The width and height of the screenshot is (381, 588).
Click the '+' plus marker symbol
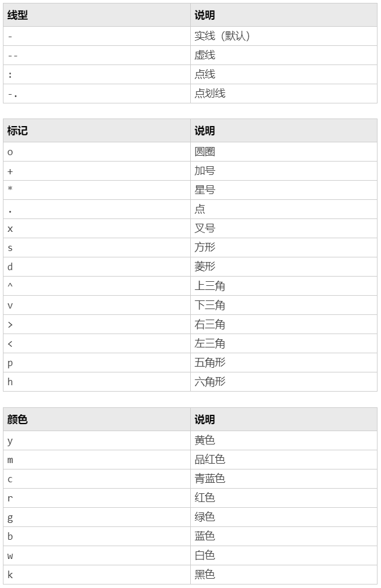[10, 172]
